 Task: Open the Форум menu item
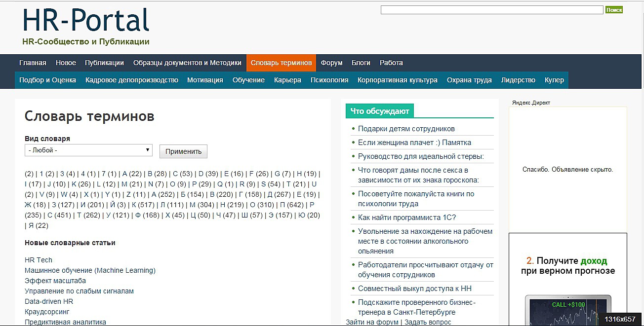point(331,63)
